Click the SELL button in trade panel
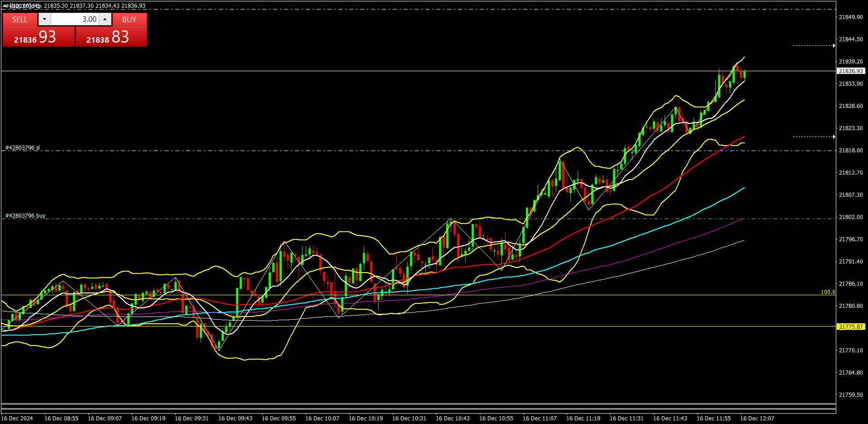Viewport: 868px width, 424px height. pos(20,19)
